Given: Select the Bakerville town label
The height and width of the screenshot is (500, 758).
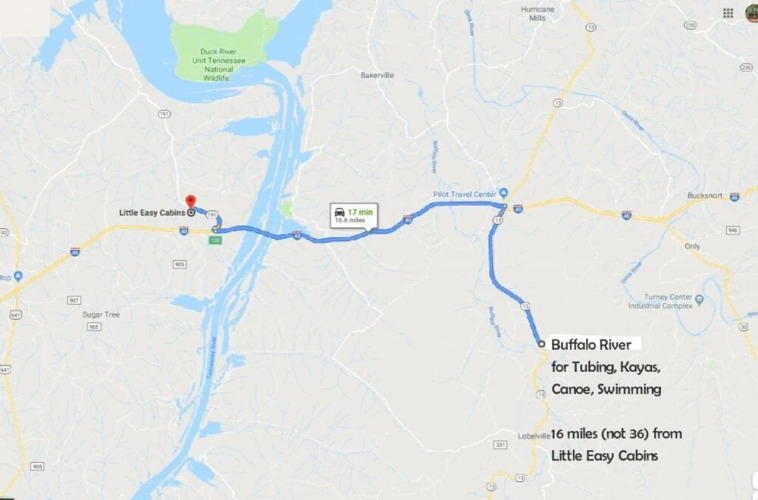Looking at the screenshot, I should point(377,75).
